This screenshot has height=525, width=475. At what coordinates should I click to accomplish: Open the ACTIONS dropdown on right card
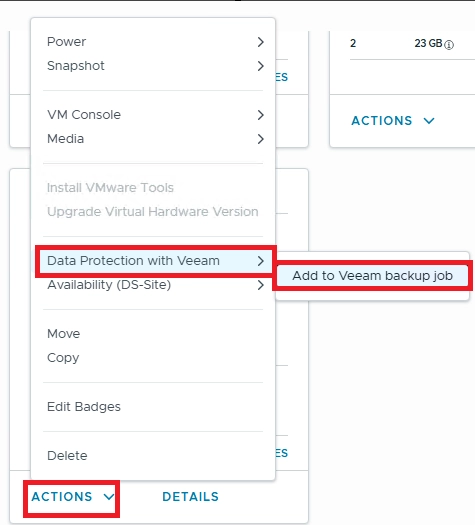pos(393,121)
